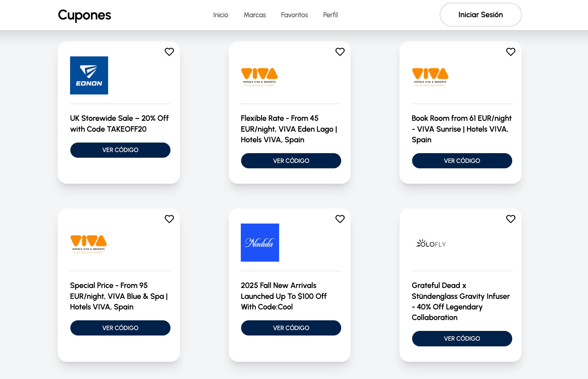Viewport: 588px width, 379px height.
Task: Click the Nadula brand logo
Action: click(x=260, y=242)
